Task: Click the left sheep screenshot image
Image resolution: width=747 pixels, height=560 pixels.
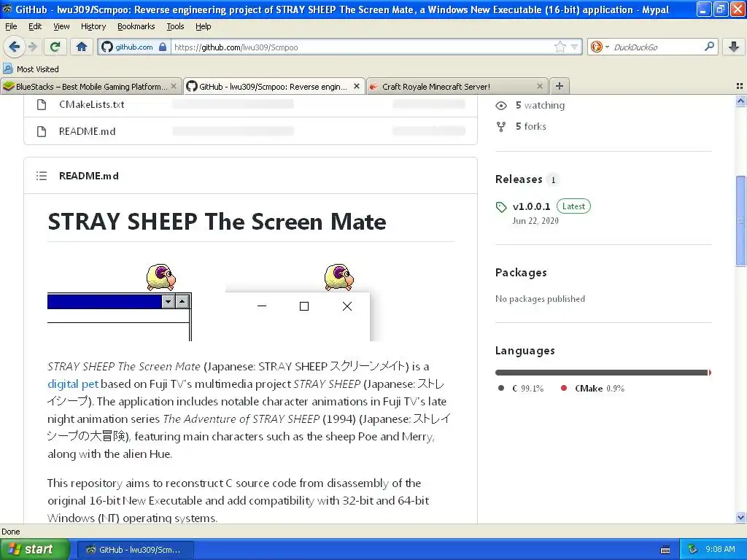Action: point(120,301)
